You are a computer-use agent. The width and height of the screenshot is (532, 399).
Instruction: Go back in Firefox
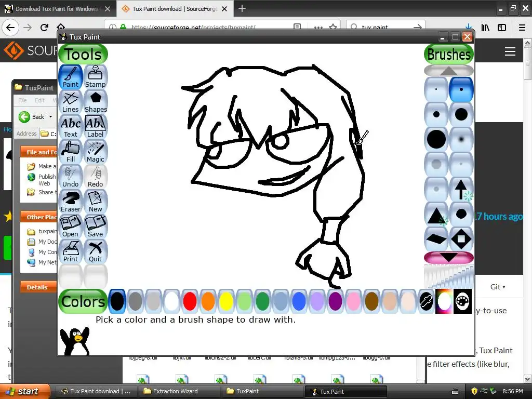click(x=10, y=27)
